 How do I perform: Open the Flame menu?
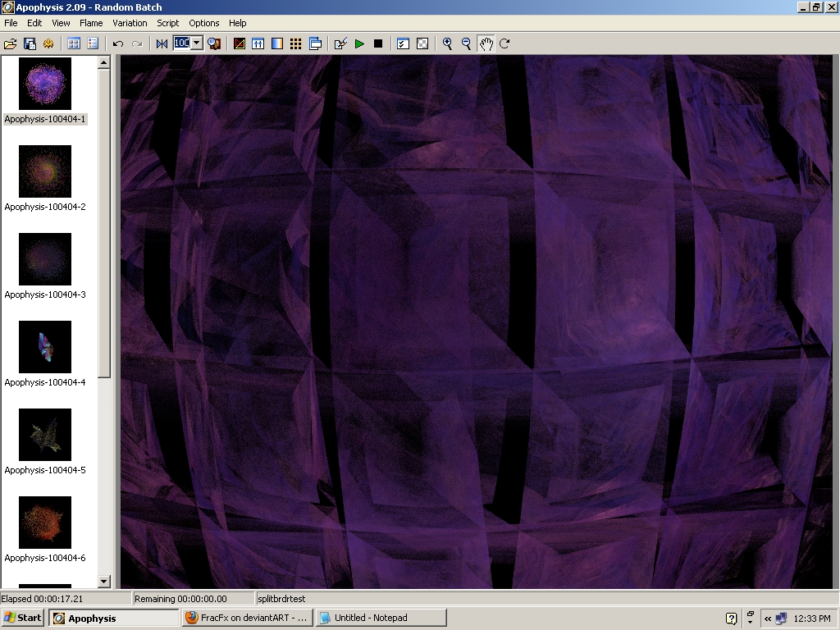[91, 23]
